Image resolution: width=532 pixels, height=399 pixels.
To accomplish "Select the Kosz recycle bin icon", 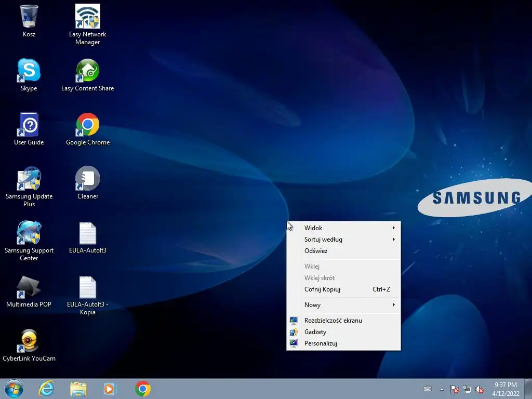I will pyautogui.click(x=29, y=21).
